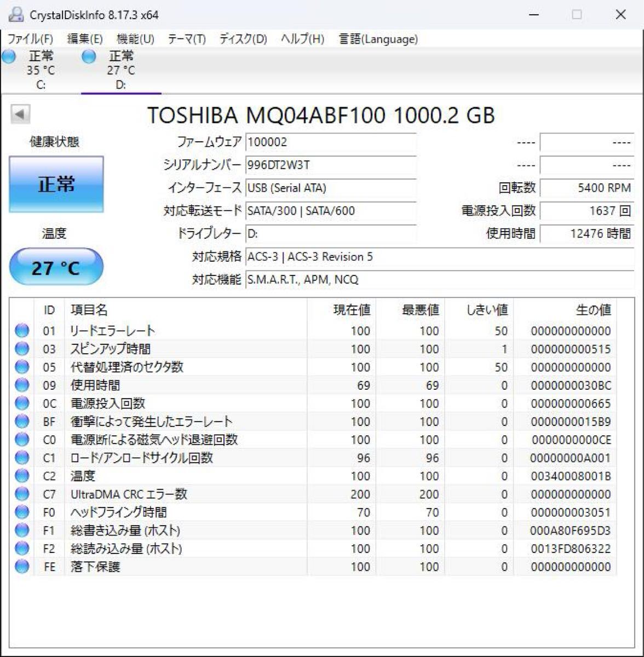Toggle the blue indicator for 電源投入回数
644x657 pixels.
coord(21,404)
